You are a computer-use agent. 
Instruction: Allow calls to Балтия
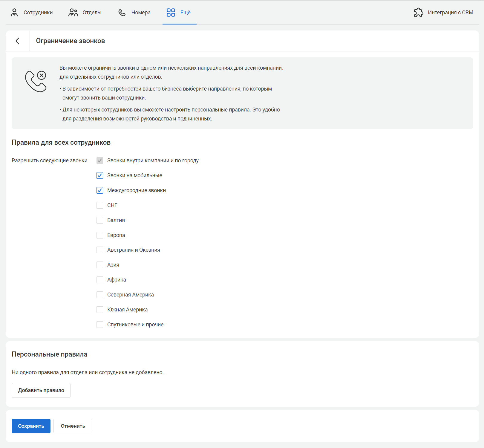[100, 220]
